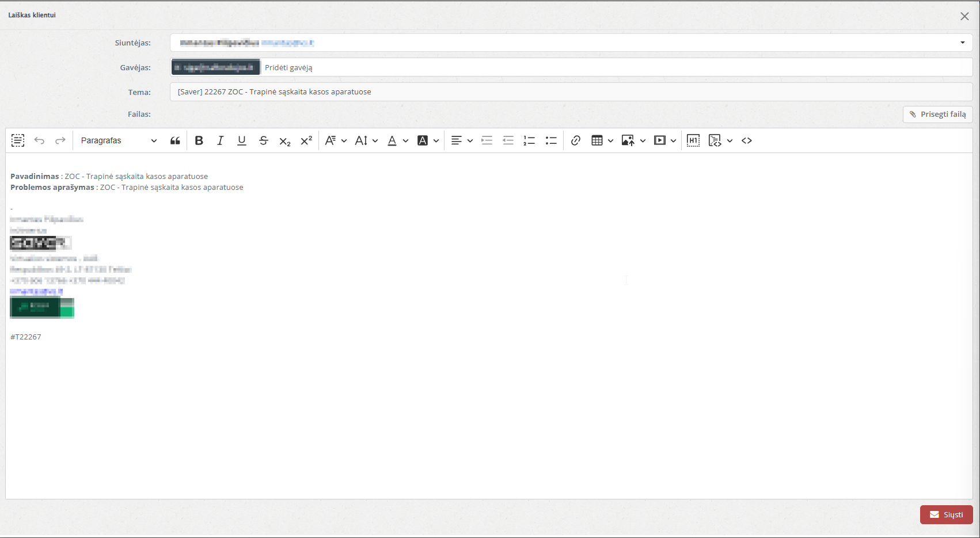Click the undo arrow
The image size is (980, 538).
point(39,140)
